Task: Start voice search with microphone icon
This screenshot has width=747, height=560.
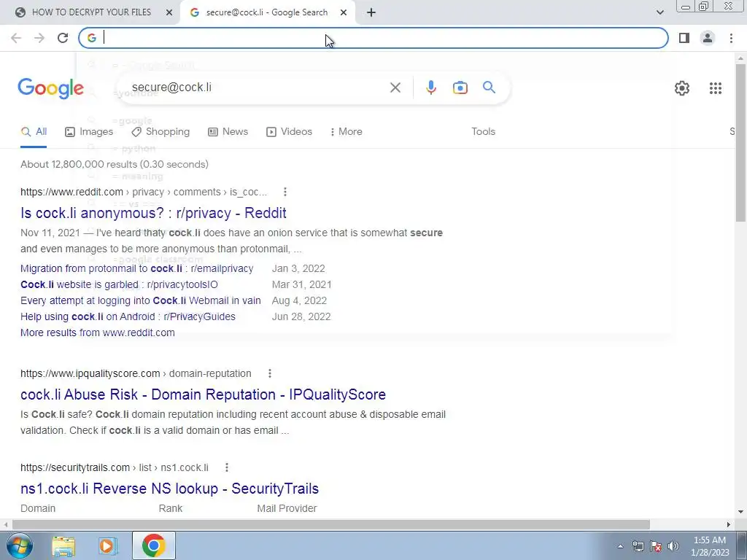Action: 430,87
